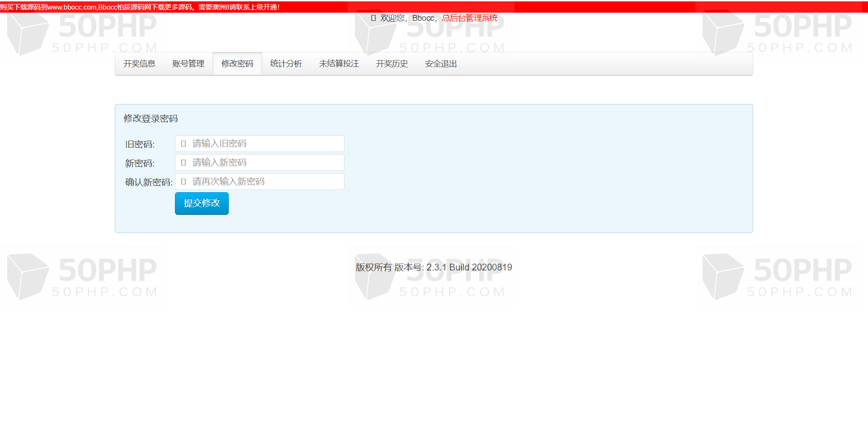Click the 修改登录密码 panel heading
This screenshot has height=421, width=868.
pyautogui.click(x=151, y=118)
